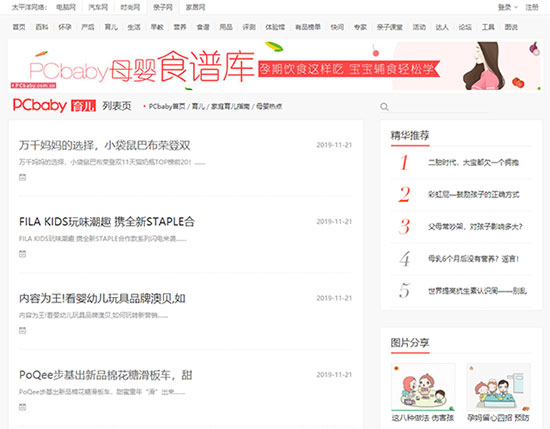Click the caption 孕妈留心四招 预防
This screenshot has width=550, height=429.
[x=498, y=418]
